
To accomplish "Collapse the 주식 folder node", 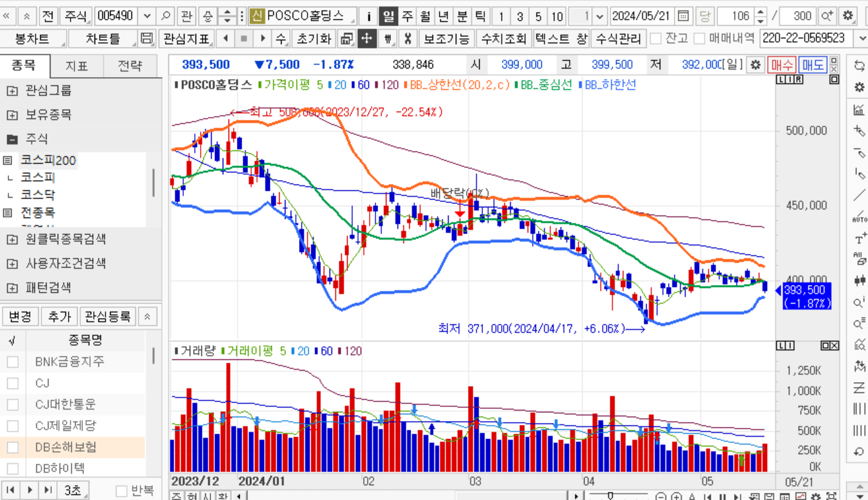I will tap(12, 139).
